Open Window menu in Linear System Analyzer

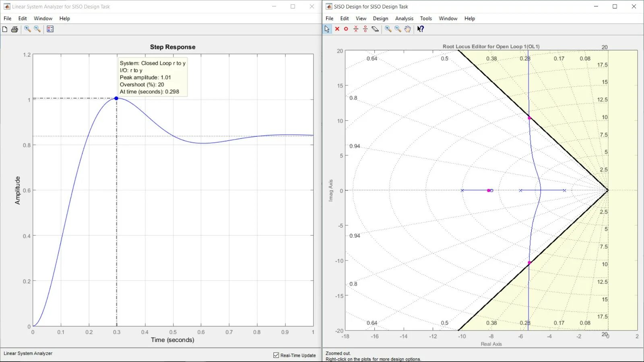[43, 19]
